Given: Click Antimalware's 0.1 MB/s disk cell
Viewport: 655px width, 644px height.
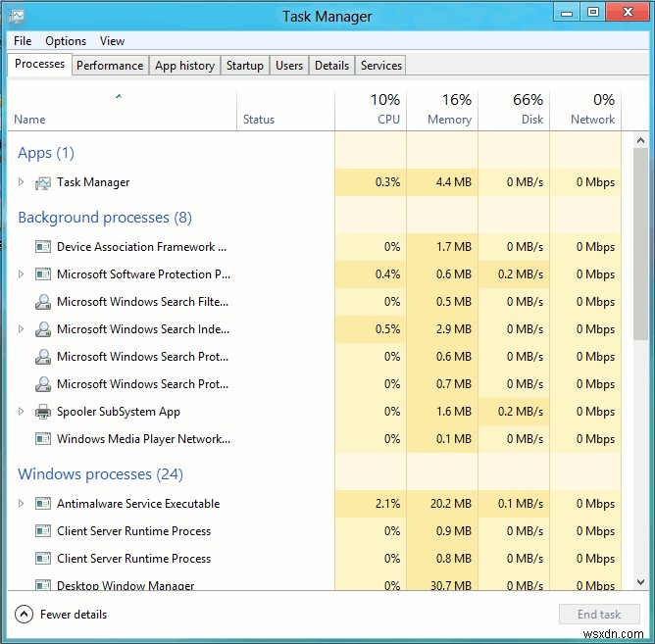Looking at the screenshot, I should point(514,504).
